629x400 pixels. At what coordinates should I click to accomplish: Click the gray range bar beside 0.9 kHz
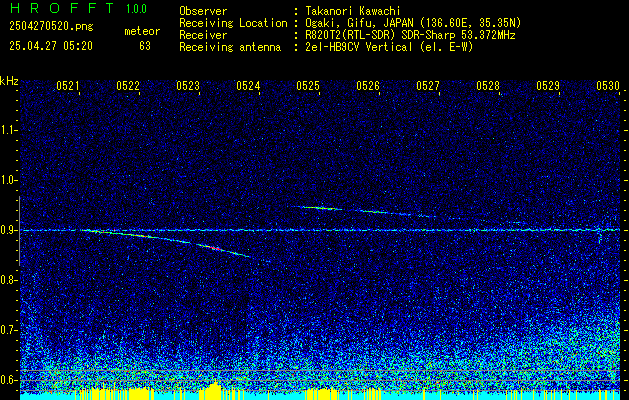pos(19,231)
